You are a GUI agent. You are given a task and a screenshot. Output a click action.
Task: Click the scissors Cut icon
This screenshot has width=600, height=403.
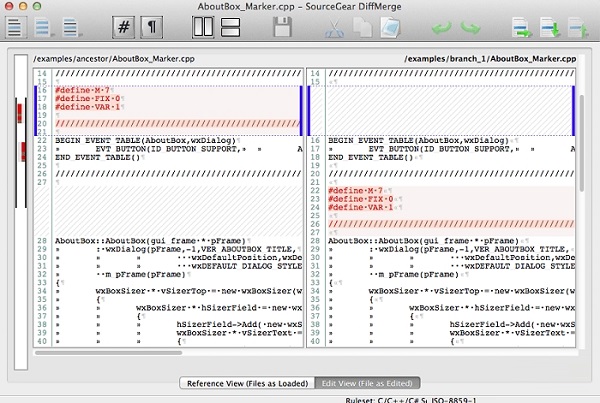(332, 27)
